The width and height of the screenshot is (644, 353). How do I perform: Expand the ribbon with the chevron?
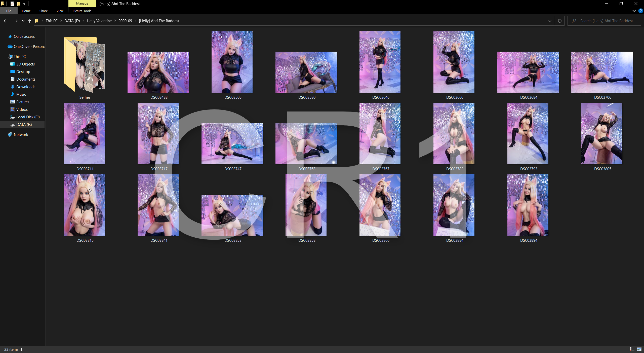pos(634,11)
